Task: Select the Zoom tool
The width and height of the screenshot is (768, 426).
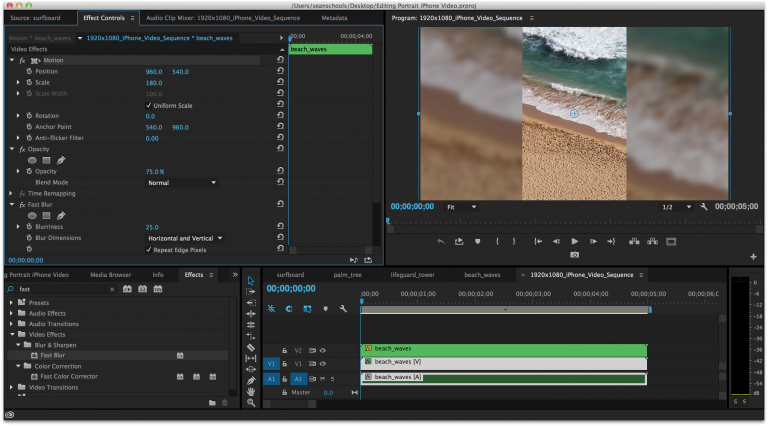Action: click(x=251, y=402)
